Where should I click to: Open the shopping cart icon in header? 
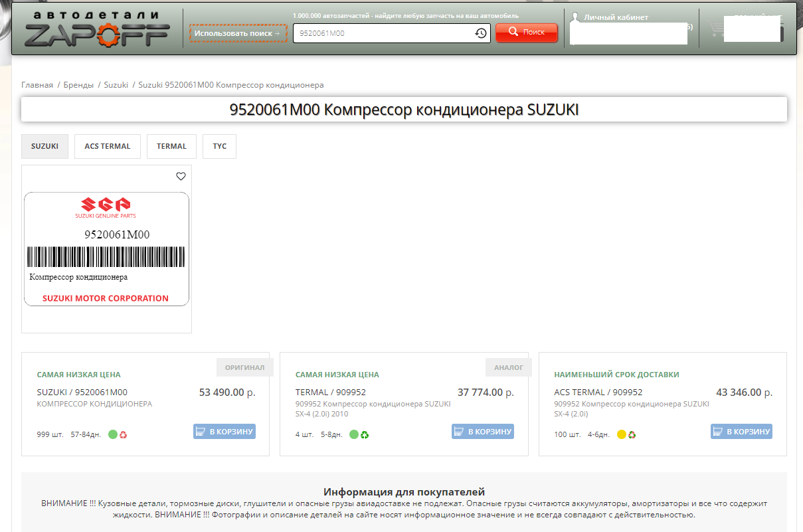716,29
